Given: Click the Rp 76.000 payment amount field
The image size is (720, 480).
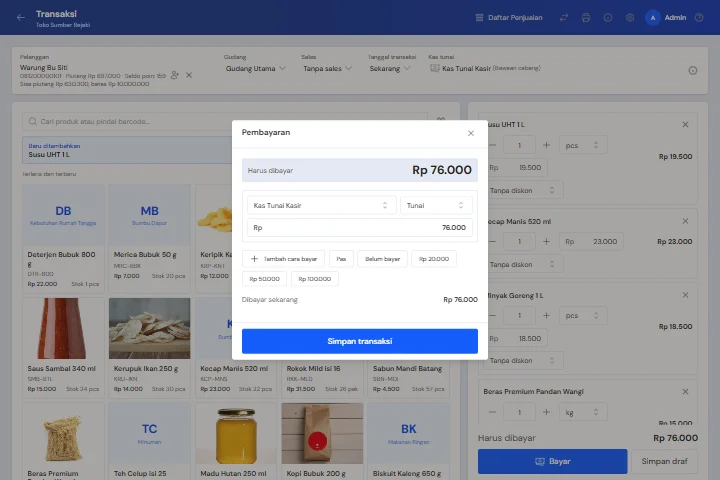Looking at the screenshot, I should point(360,227).
